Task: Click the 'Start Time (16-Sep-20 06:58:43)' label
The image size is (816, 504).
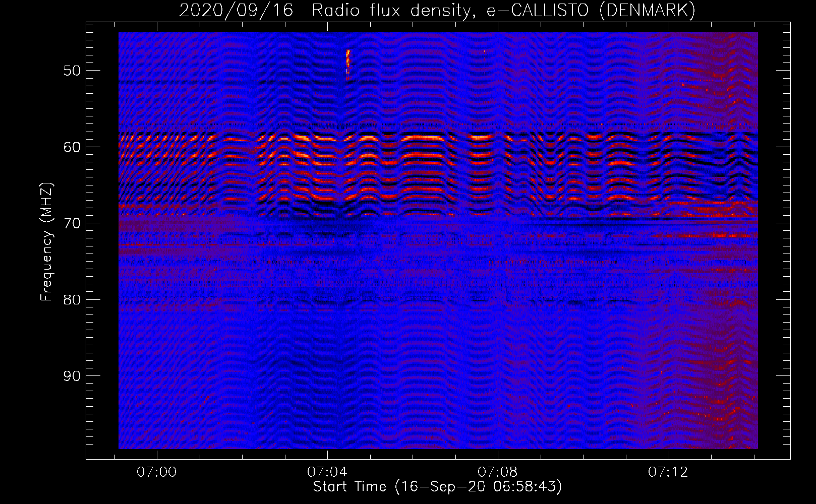Action: click(x=437, y=487)
